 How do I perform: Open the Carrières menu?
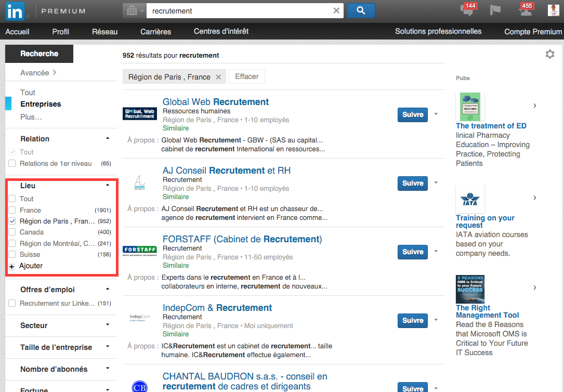coord(155,31)
